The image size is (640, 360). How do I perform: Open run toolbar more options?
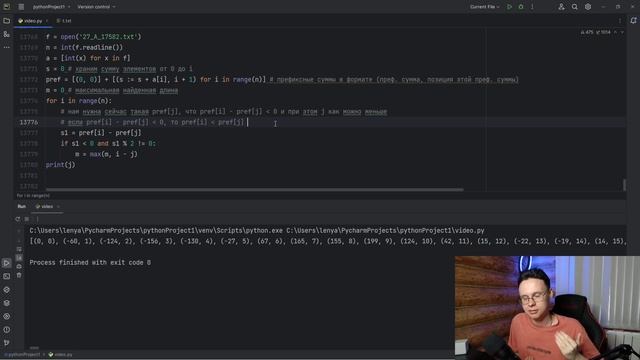point(37,219)
